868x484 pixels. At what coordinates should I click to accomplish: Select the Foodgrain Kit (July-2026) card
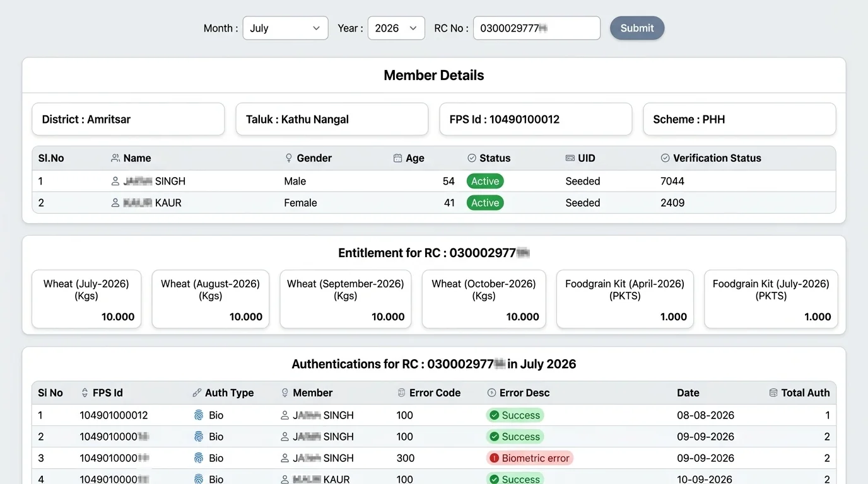tap(771, 299)
